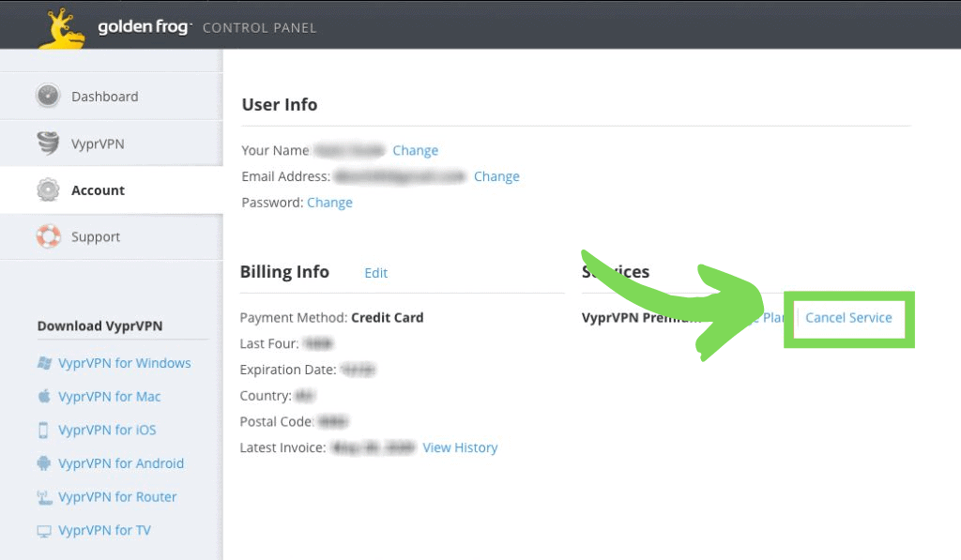Change the Password link
961x560 pixels.
pyautogui.click(x=329, y=203)
